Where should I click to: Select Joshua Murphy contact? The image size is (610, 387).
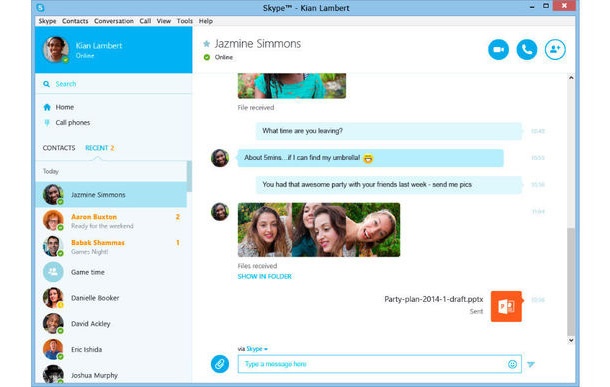click(x=111, y=373)
